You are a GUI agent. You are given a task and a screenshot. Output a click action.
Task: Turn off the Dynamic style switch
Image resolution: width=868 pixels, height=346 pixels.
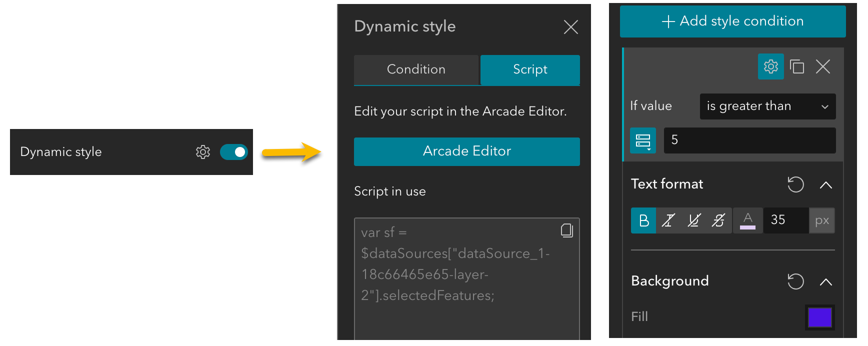click(234, 152)
